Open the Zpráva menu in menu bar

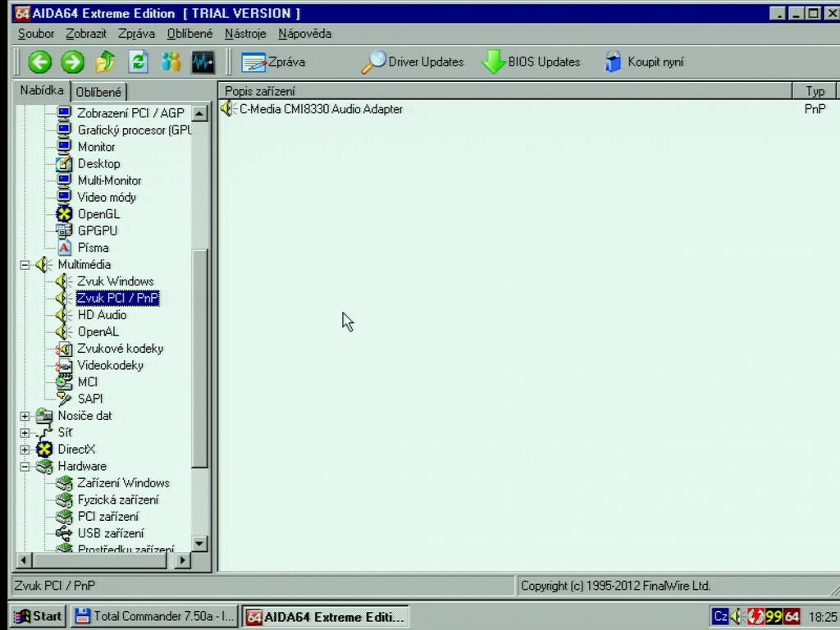point(137,34)
